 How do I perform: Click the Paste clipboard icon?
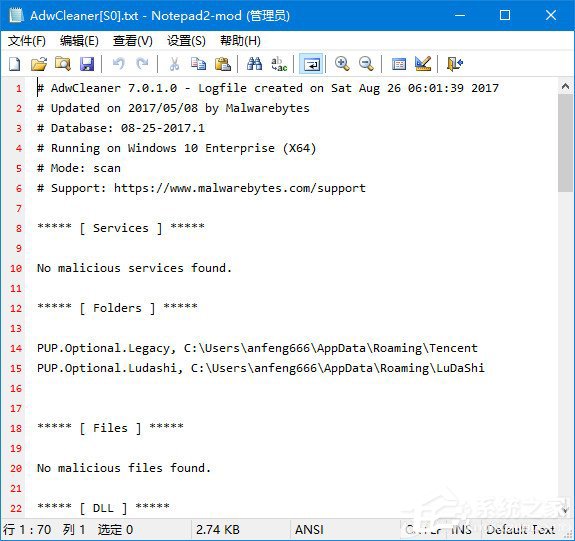(x=223, y=64)
